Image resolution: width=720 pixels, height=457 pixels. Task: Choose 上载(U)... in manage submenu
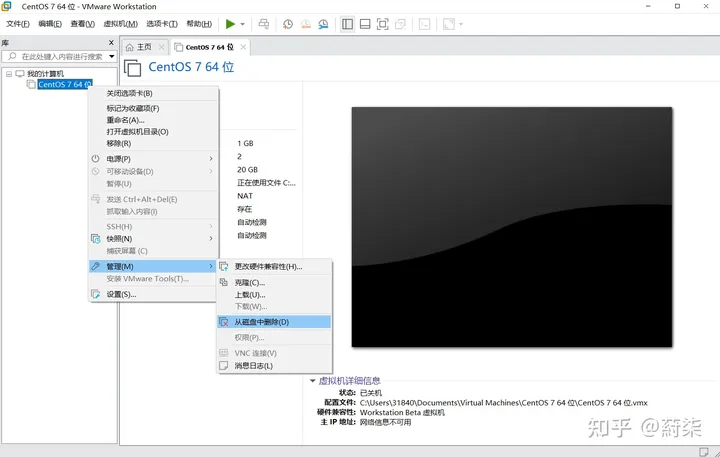[274, 295]
